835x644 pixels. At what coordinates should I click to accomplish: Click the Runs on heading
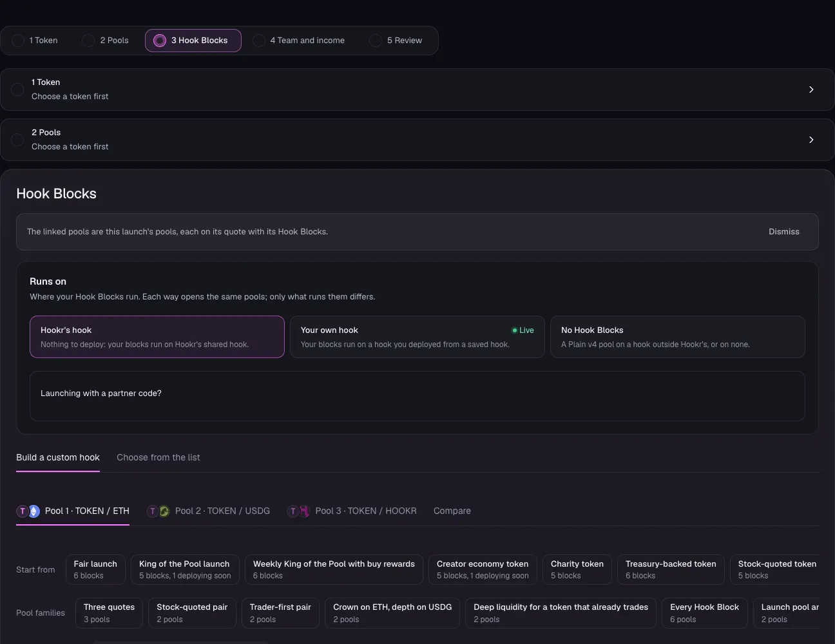(48, 281)
